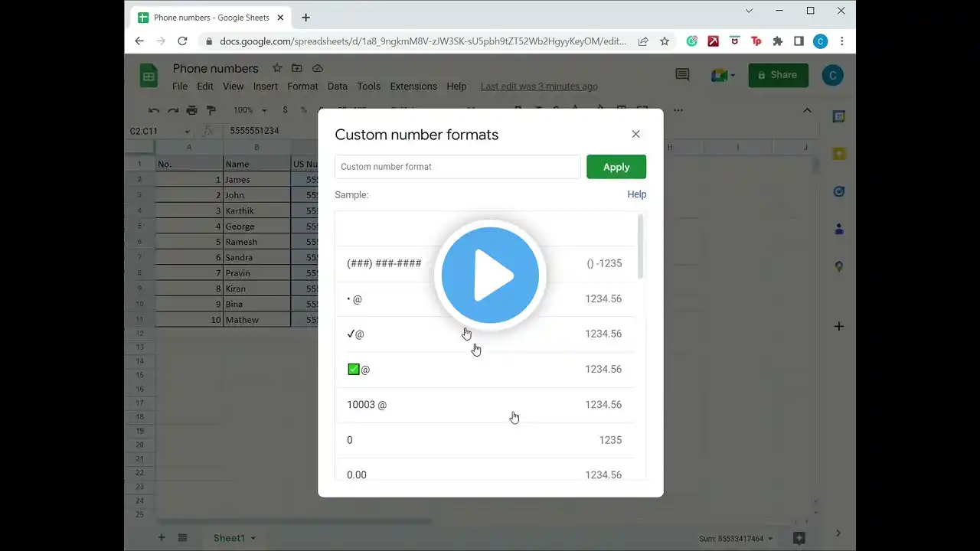
Task: Open the Chrome three-dot menu
Action: 842,41
